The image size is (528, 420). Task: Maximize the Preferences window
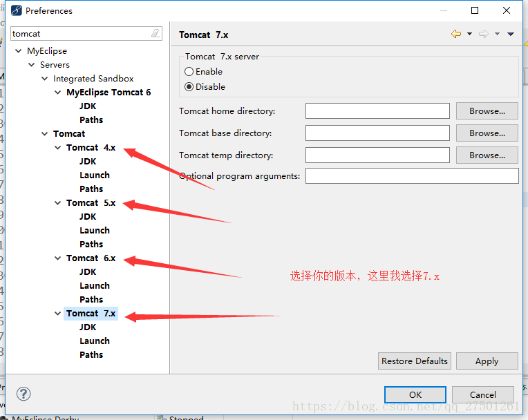pyautogui.click(x=475, y=10)
